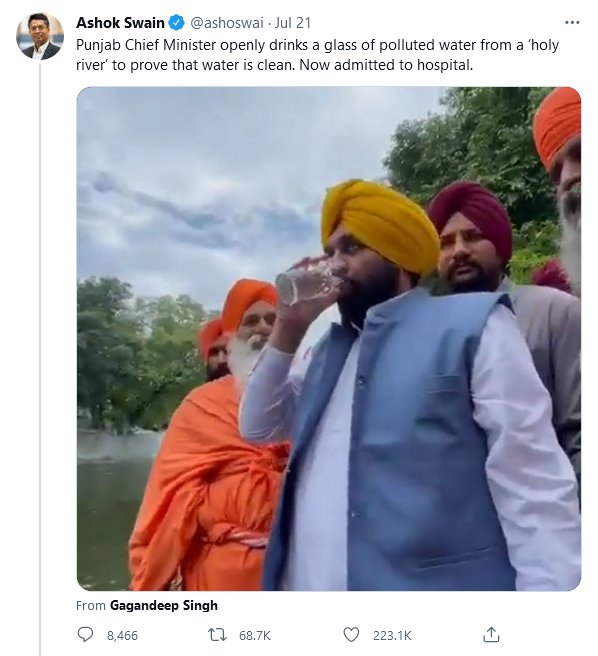Click the 8,466 replies count
Viewport: 598px width, 656px height.
point(122,636)
